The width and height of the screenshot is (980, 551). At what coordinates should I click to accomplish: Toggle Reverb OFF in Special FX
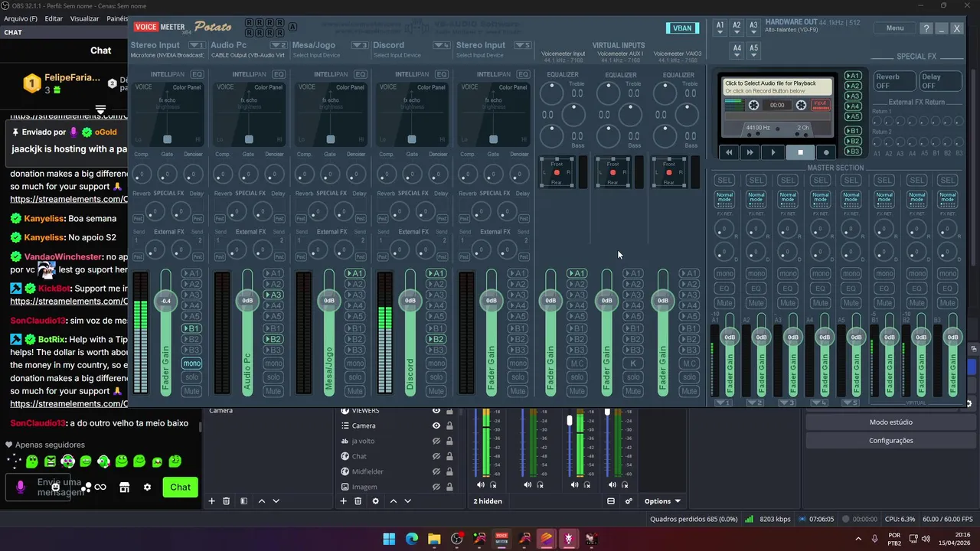[894, 81]
